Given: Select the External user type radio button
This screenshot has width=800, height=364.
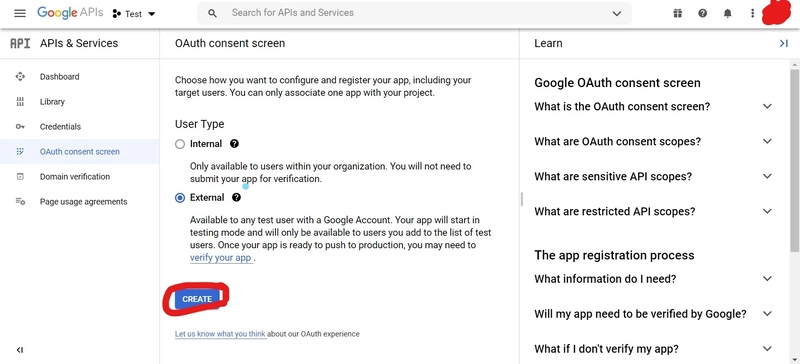Looking at the screenshot, I should tap(180, 198).
